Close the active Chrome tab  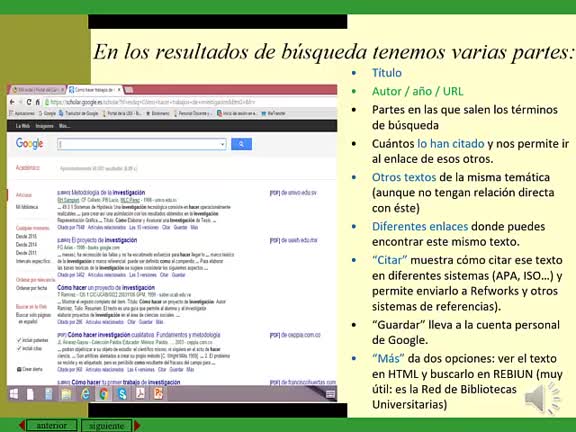tap(119, 90)
